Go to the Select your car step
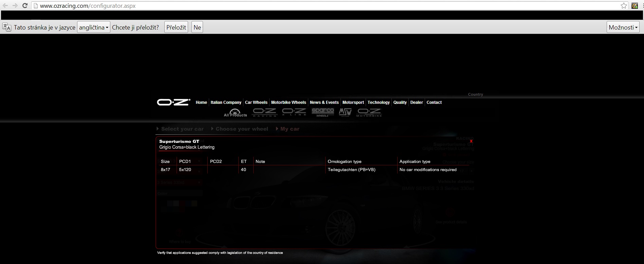This screenshot has width=644, height=264. [180, 129]
